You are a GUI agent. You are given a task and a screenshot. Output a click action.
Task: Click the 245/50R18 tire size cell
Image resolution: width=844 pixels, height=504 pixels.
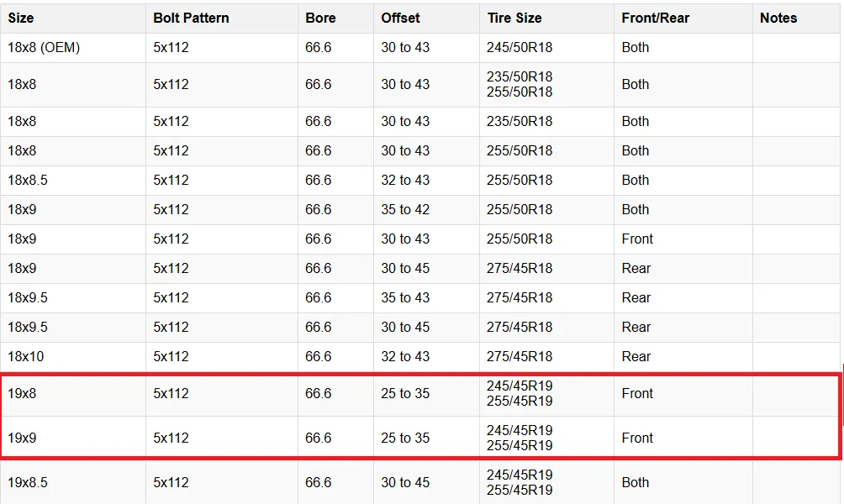[520, 48]
